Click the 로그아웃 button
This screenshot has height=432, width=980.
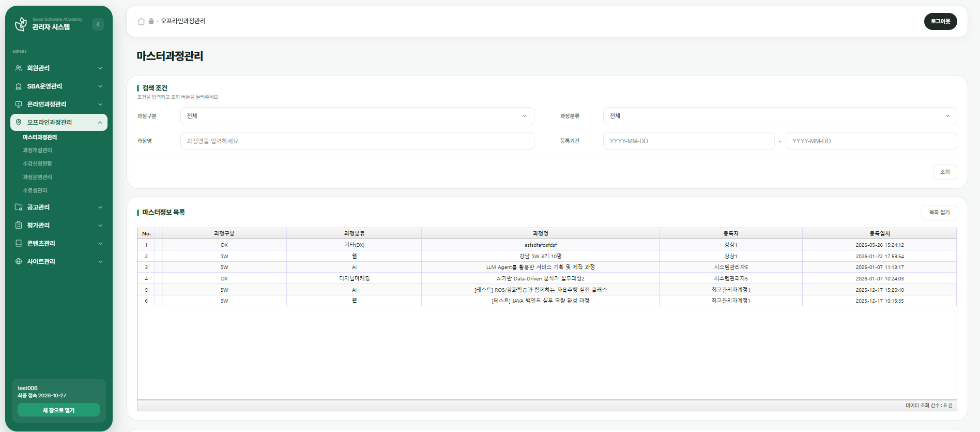pyautogui.click(x=940, y=21)
